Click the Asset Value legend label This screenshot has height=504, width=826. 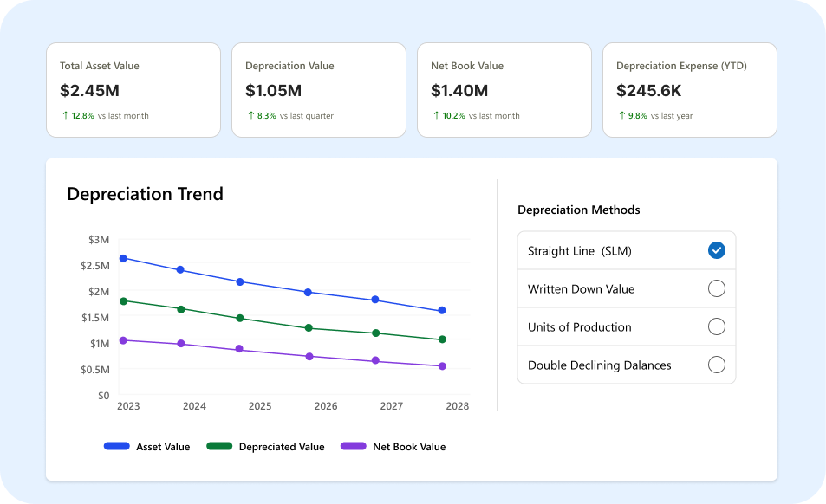click(163, 447)
